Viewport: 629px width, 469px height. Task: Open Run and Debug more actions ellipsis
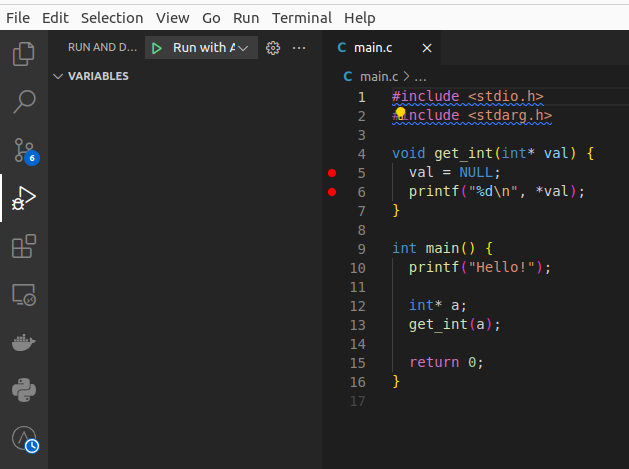point(299,48)
